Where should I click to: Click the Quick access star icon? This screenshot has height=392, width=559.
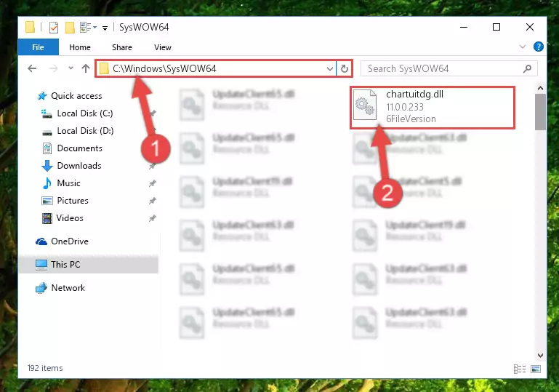pyautogui.click(x=42, y=95)
